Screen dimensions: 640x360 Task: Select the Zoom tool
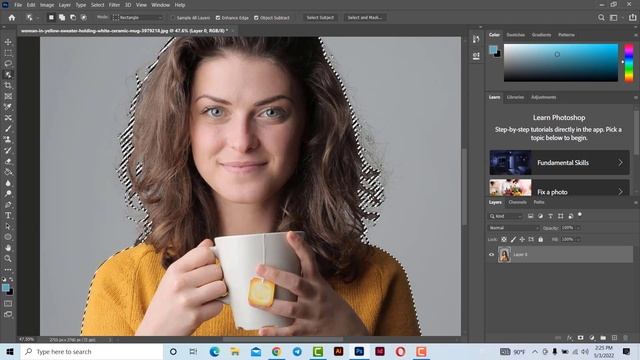8,258
